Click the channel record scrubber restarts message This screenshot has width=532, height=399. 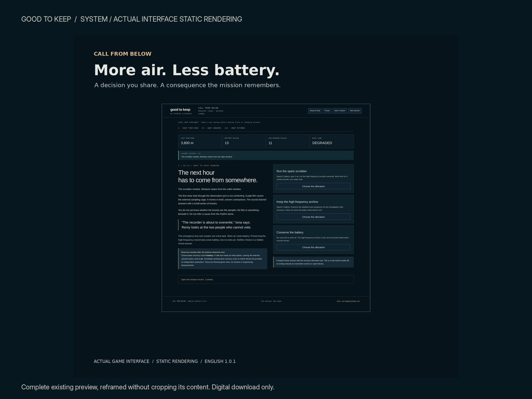(266, 155)
